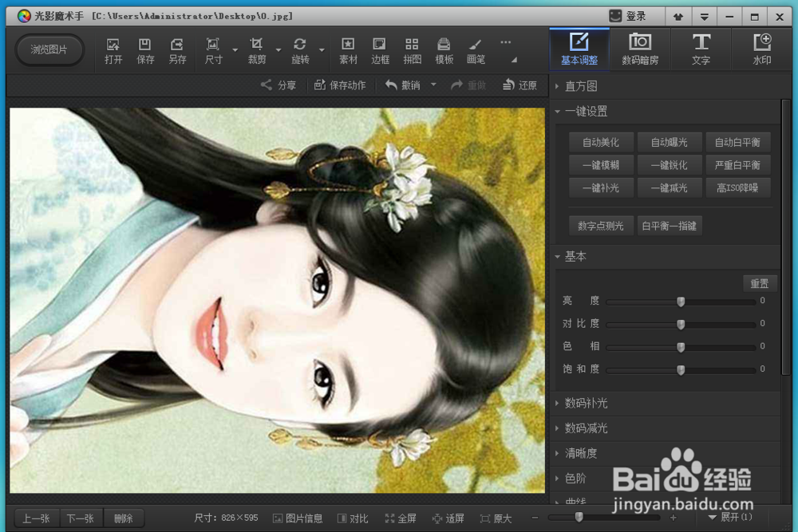Viewport: 798px width, 532px height.
Task: Restore the original image with 还原
Action: pos(519,85)
